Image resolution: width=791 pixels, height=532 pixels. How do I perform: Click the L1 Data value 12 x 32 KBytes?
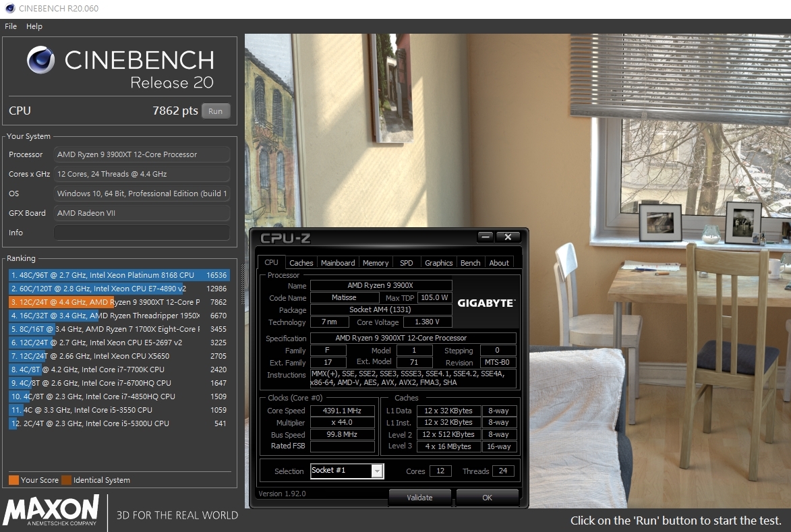tap(448, 411)
